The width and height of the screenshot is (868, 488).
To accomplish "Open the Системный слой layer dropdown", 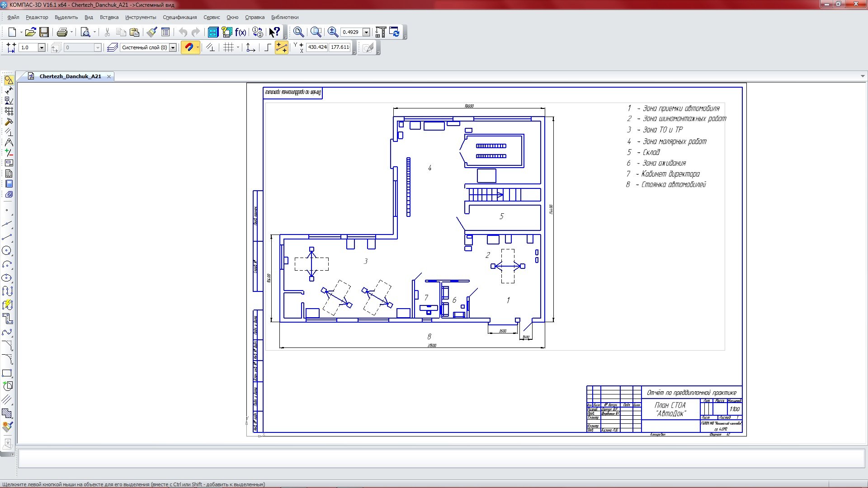I will (173, 47).
